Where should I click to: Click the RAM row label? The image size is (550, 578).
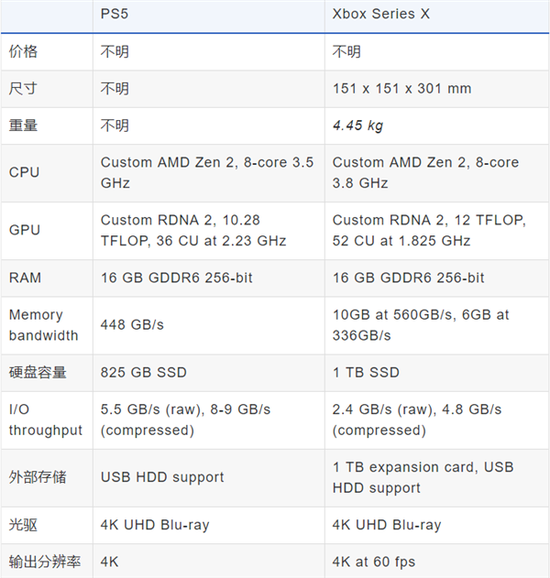(25, 278)
